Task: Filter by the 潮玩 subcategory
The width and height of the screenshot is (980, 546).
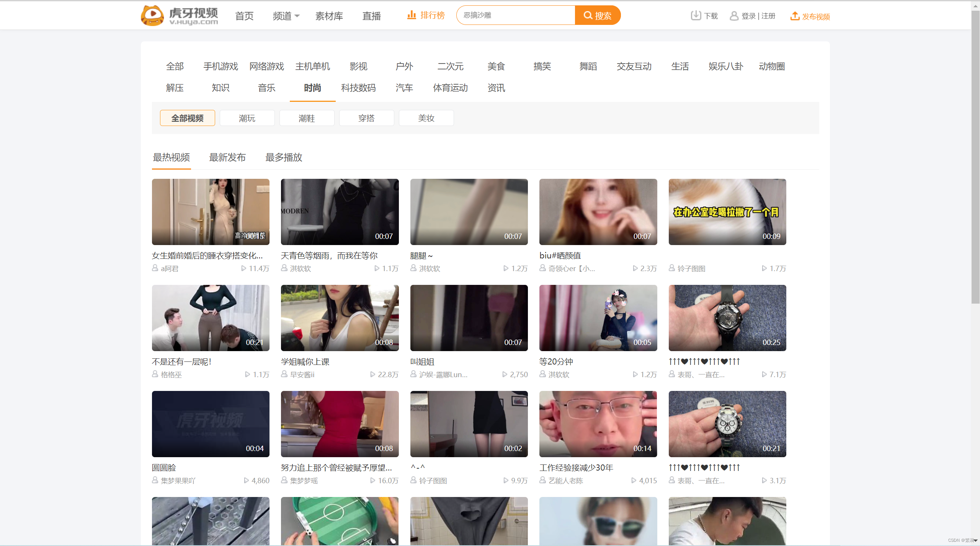Action: click(247, 118)
